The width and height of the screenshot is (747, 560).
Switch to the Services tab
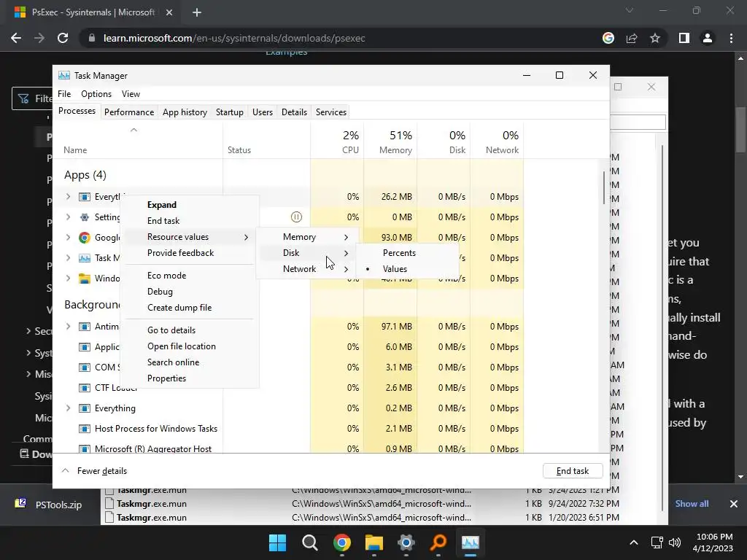pyautogui.click(x=331, y=112)
